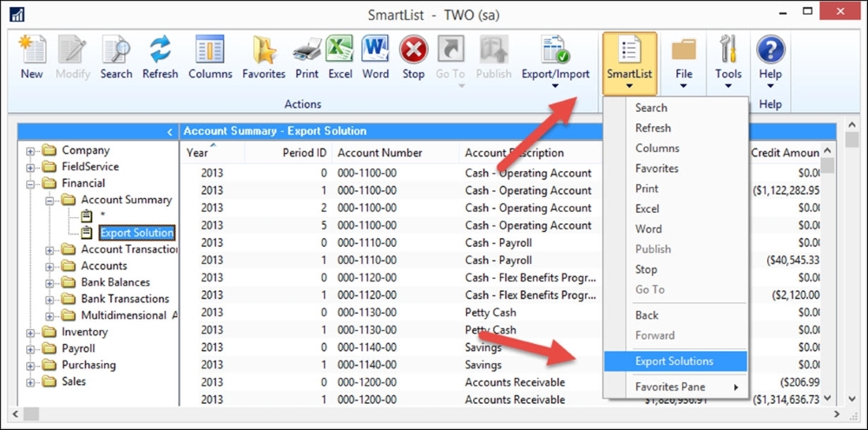Screen dimensions: 868x430
Task: Click the window vertical scrollbar up arrow
Action: (852, 123)
